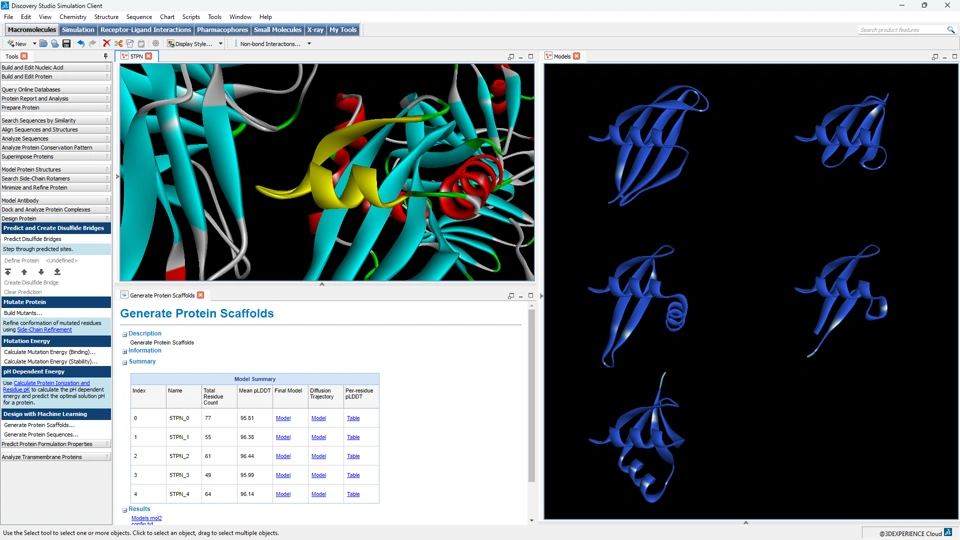This screenshot has width=960, height=540.
Task: Open Final Model link for STPN_0
Action: tap(283, 418)
